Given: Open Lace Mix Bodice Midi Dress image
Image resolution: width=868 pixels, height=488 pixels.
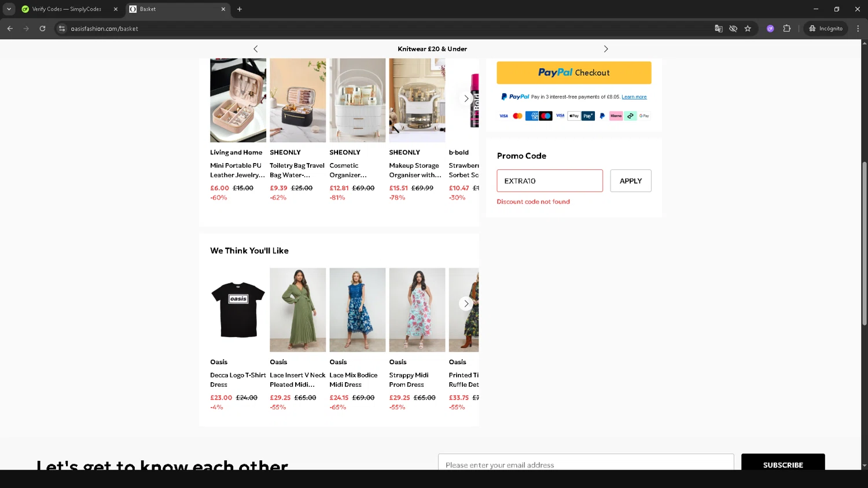Looking at the screenshot, I should (357, 310).
